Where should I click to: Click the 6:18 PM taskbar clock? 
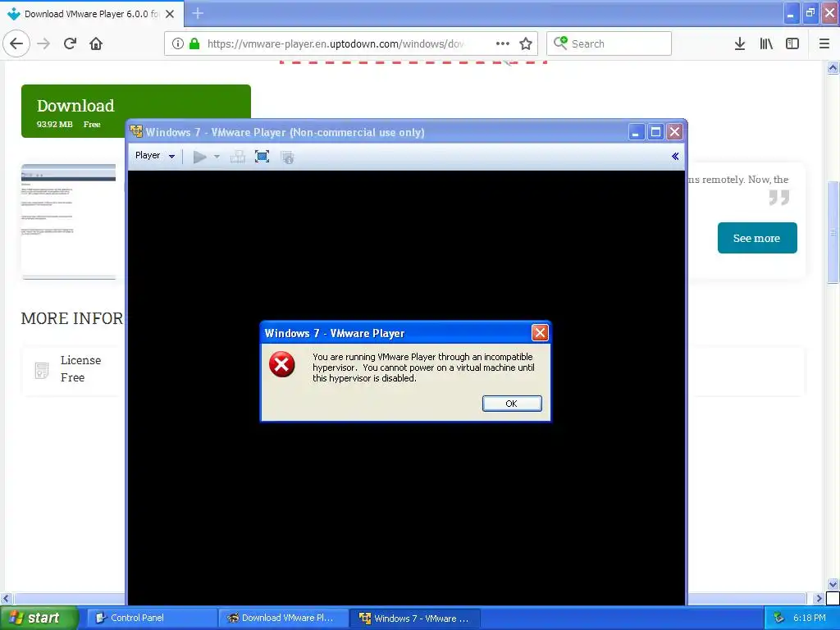pos(809,618)
